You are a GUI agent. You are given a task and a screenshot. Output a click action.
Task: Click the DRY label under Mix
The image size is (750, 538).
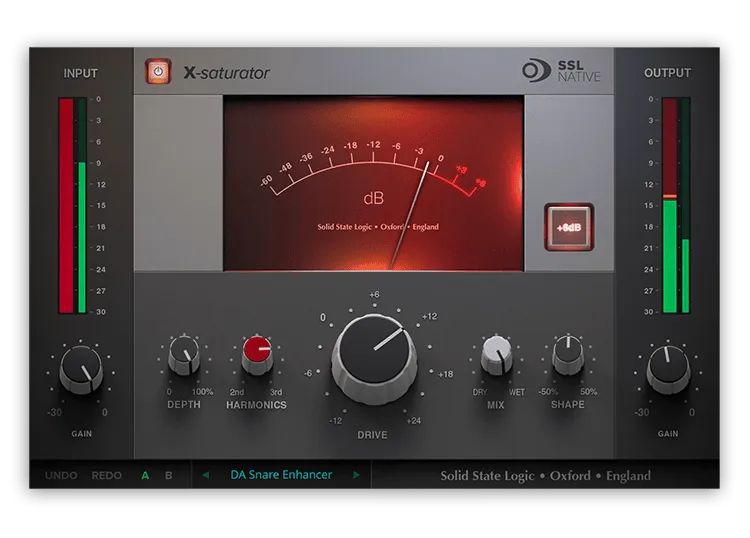(x=480, y=392)
